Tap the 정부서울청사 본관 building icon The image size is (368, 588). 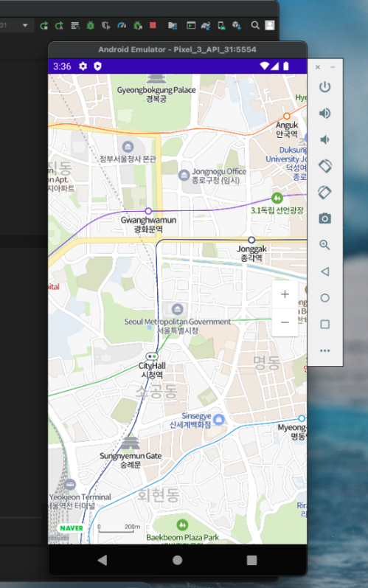click(x=128, y=146)
